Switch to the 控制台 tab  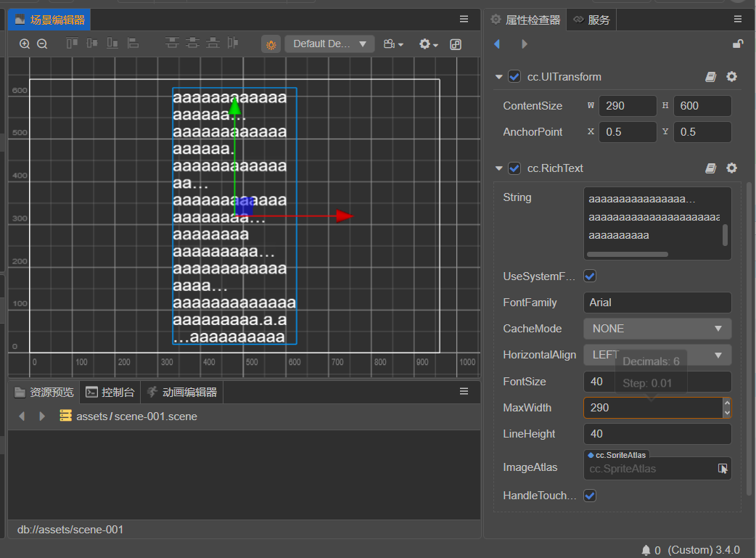tap(110, 393)
